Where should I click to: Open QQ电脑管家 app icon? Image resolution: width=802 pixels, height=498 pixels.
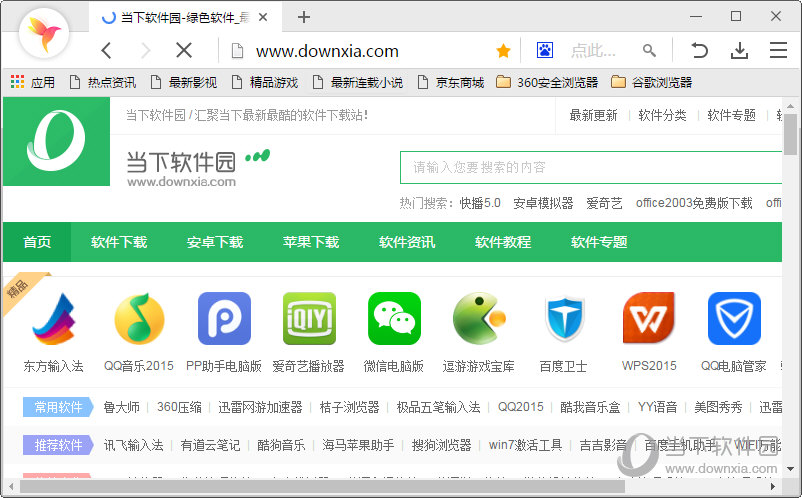(x=734, y=318)
